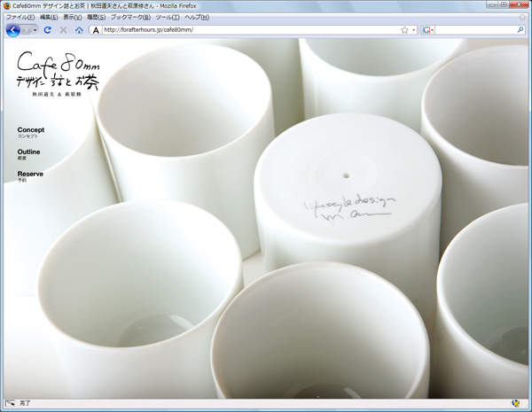Go to the Home page icon

(x=79, y=30)
